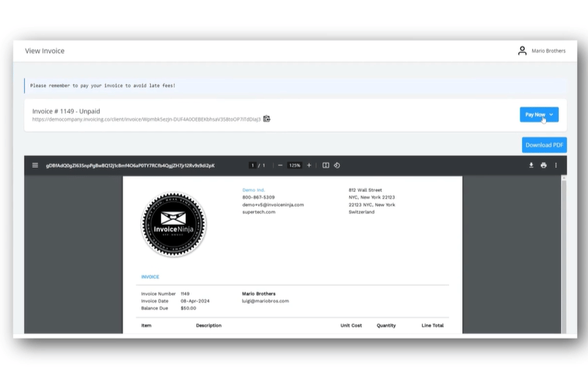
Task: Click the Description column header
Action: (209, 325)
